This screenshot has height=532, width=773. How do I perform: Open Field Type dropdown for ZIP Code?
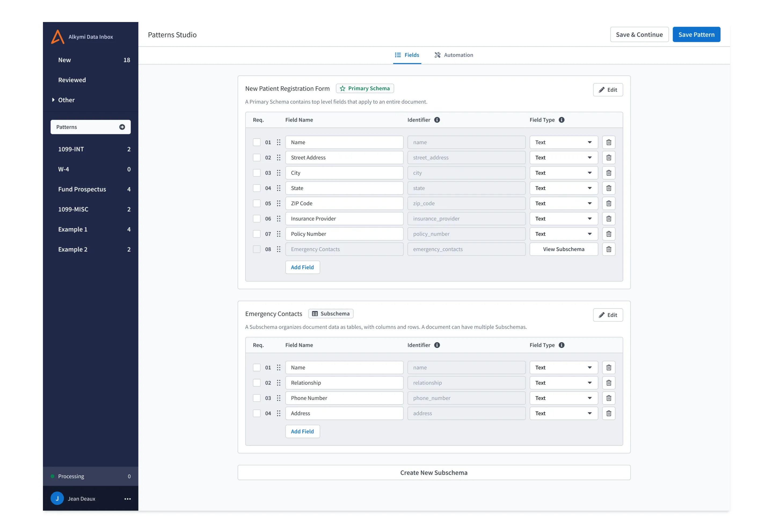pyautogui.click(x=563, y=203)
